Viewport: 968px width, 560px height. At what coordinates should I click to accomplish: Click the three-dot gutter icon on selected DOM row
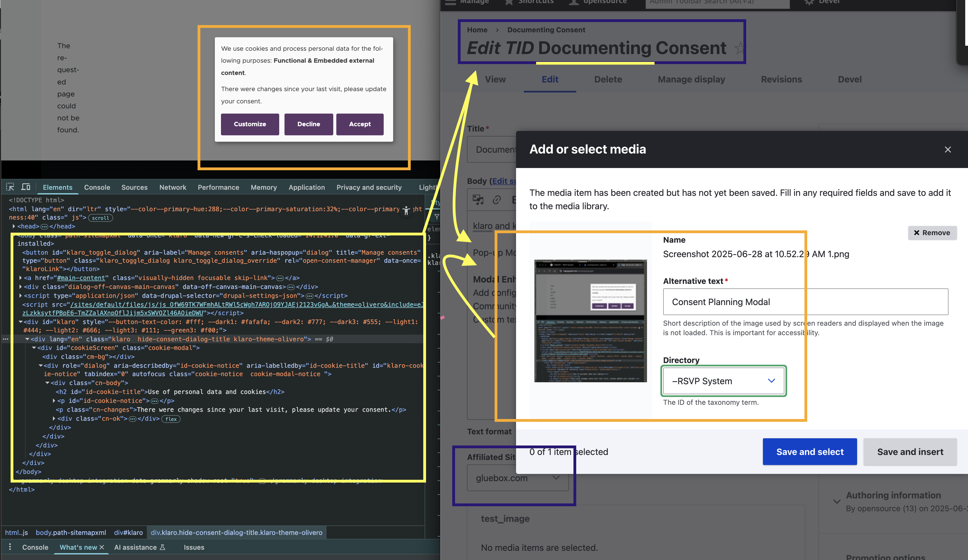(x=5, y=339)
